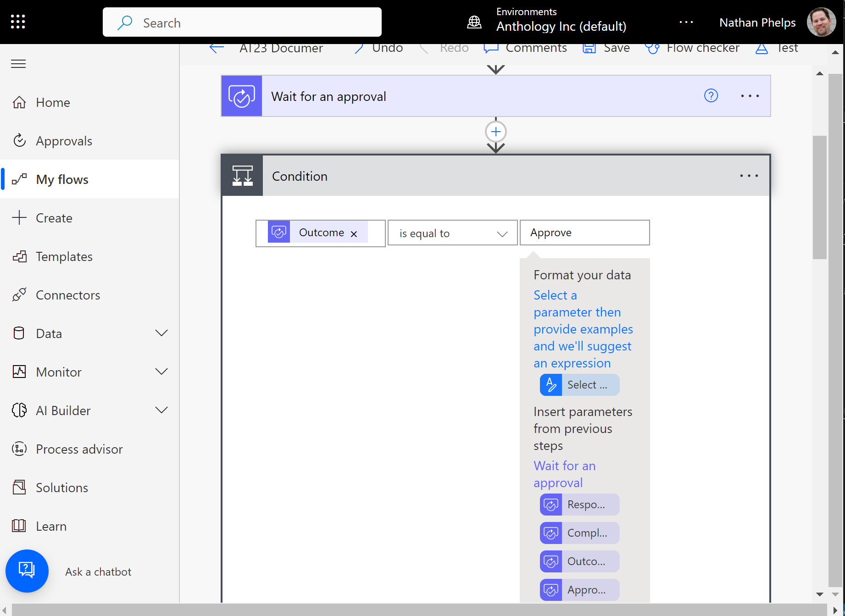Click the canvas vertical scrollbar thumb

click(x=819, y=197)
